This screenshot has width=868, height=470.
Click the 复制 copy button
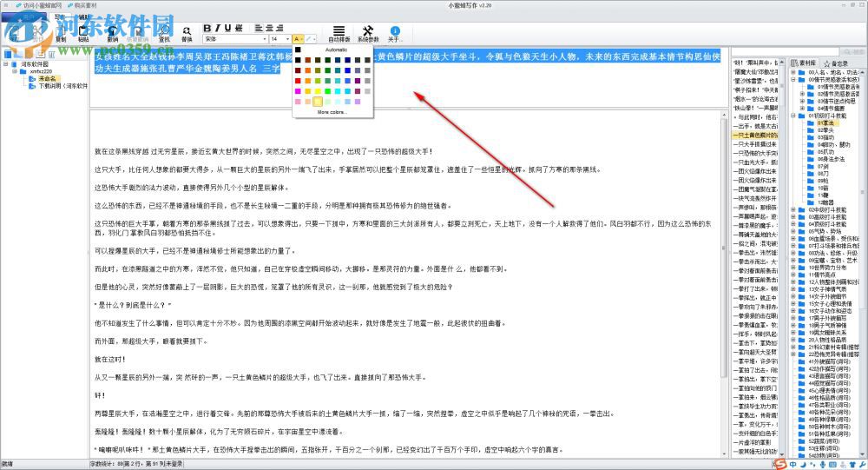tap(61, 35)
